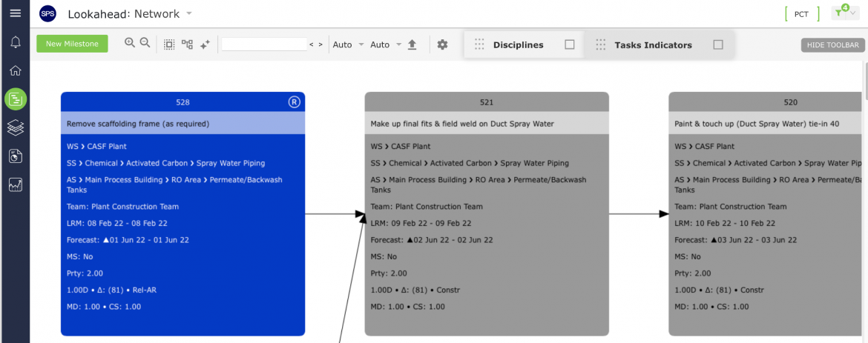Expand the Lookahead: Network view dropdown

point(188,13)
